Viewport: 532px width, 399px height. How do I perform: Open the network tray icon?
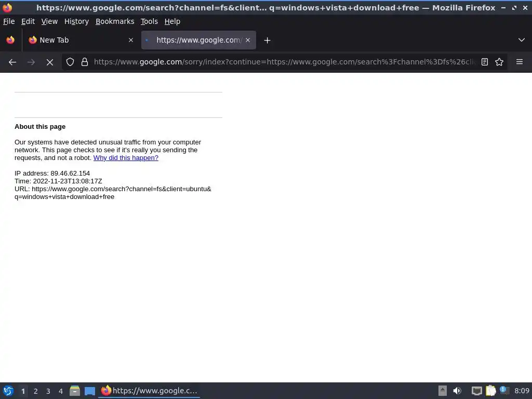coord(477,391)
